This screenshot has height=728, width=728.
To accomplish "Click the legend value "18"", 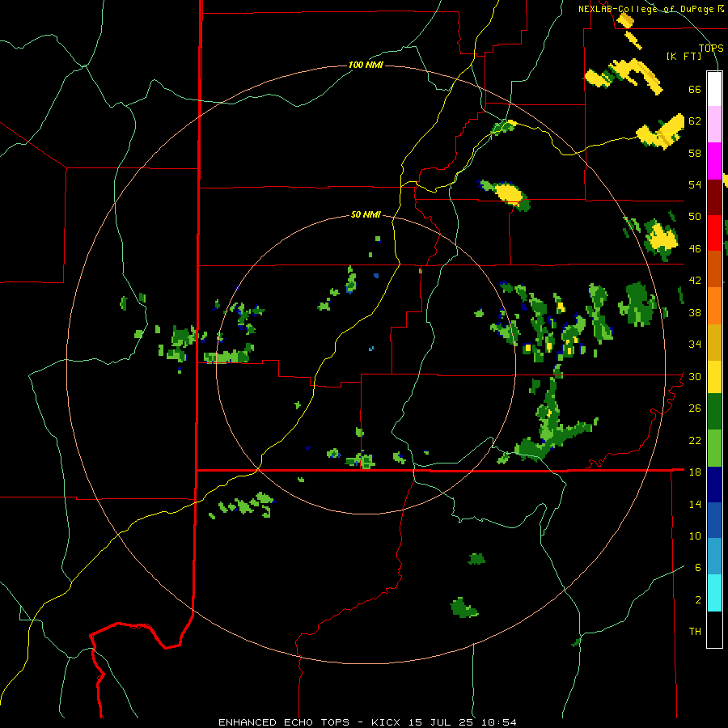I will pyautogui.click(x=695, y=472).
